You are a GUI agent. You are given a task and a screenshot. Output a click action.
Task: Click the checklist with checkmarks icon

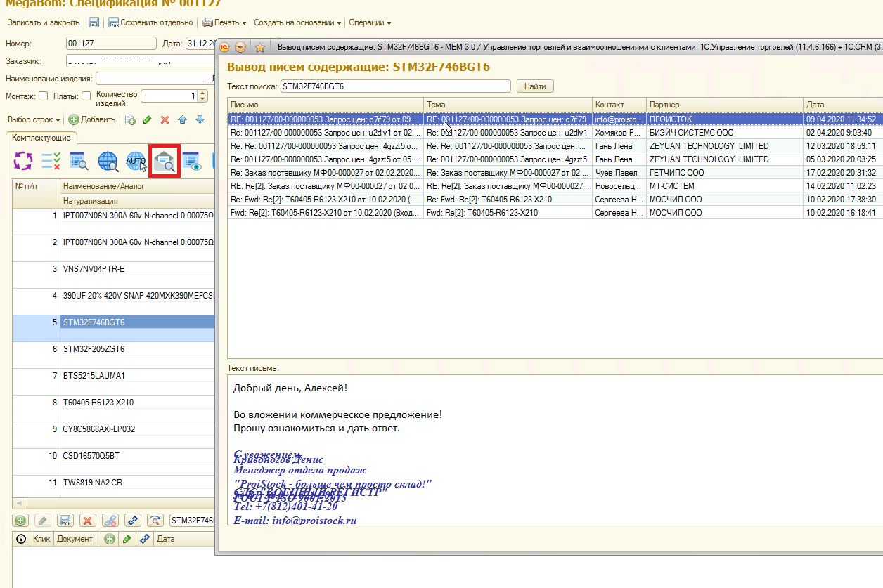[x=51, y=161]
